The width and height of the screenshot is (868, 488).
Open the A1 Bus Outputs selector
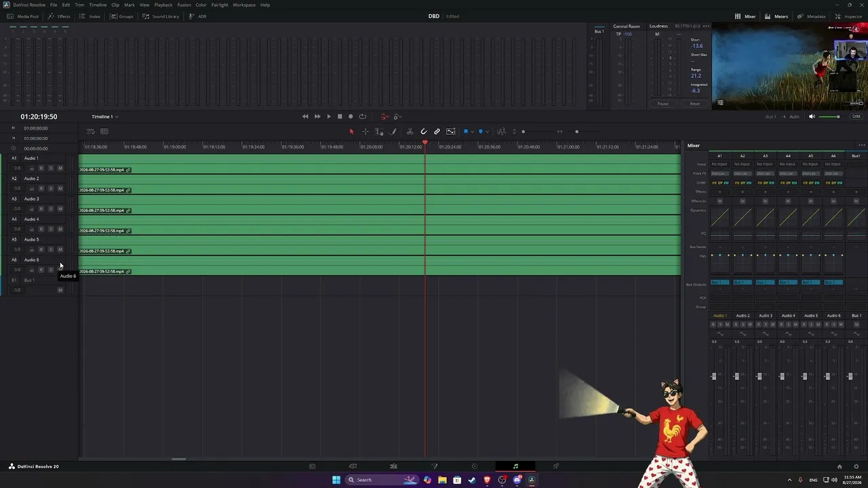[x=719, y=283]
